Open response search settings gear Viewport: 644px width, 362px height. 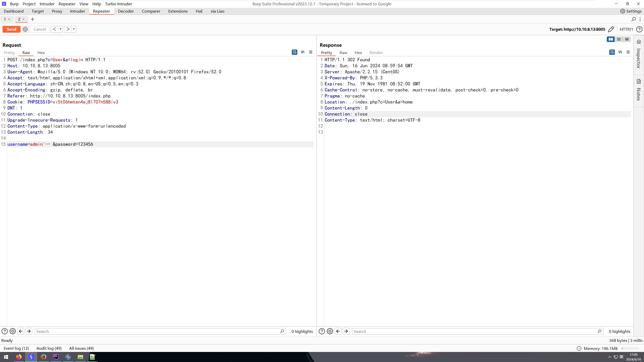[x=330, y=331]
